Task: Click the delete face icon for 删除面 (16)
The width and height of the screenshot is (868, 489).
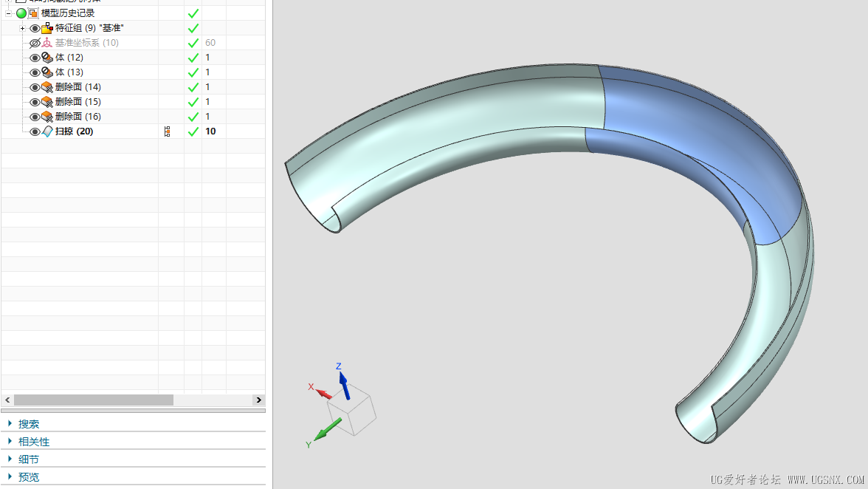Action: [x=47, y=117]
